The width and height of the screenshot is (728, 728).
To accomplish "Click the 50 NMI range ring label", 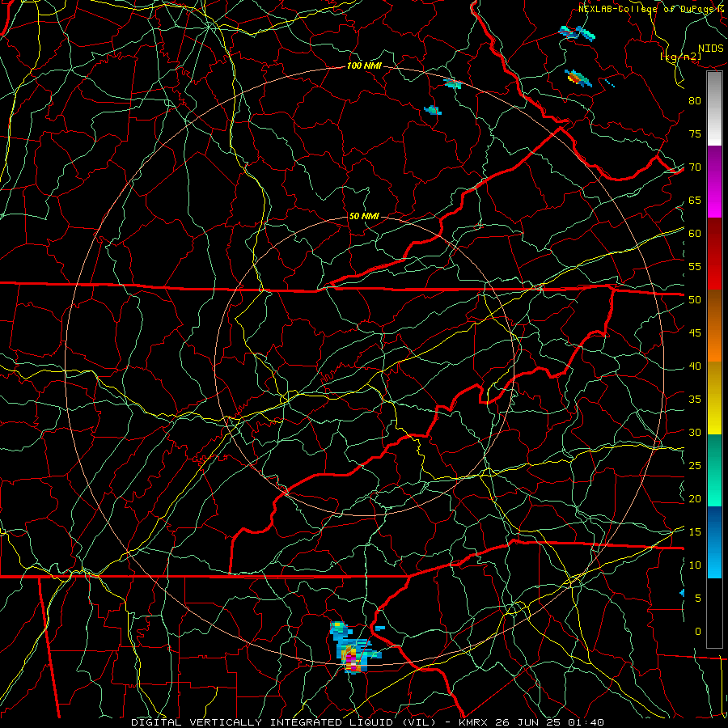I will [x=364, y=216].
